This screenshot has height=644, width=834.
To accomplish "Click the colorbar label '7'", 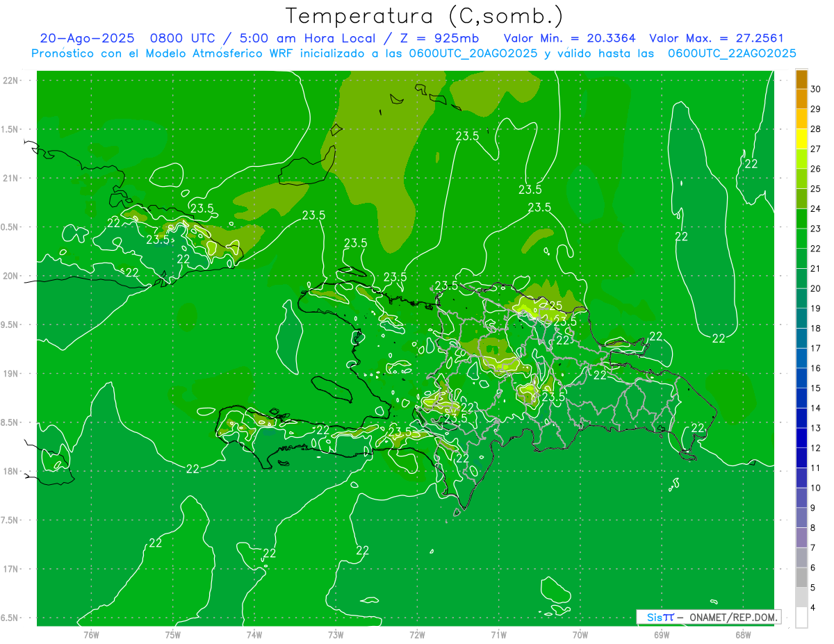I will click(813, 547).
